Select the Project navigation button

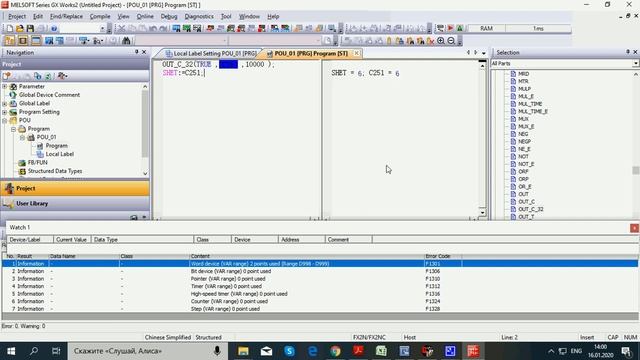(75, 189)
